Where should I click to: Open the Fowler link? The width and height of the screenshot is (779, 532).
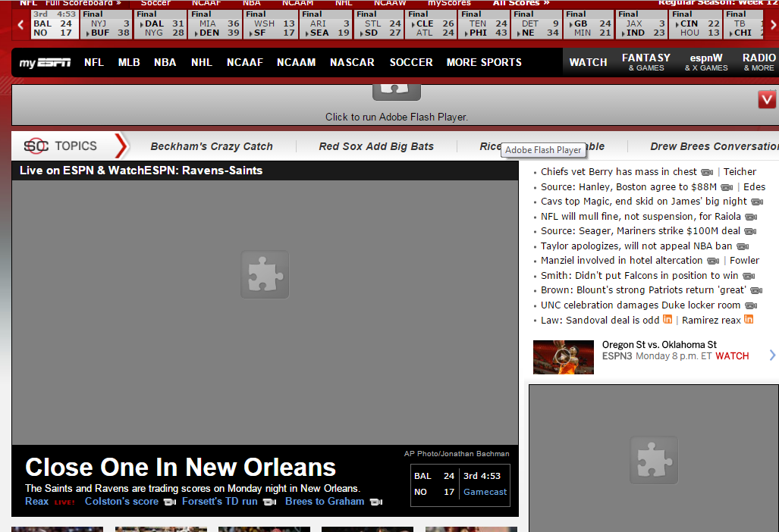tap(744, 260)
